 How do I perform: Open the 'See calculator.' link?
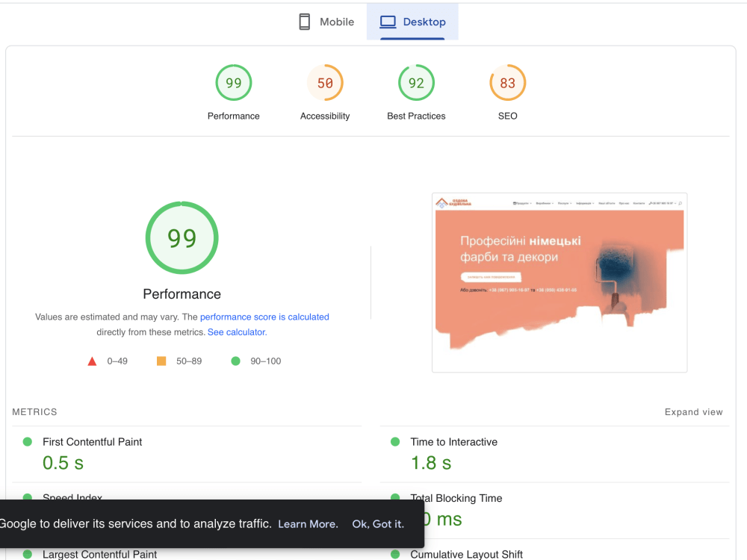point(238,332)
